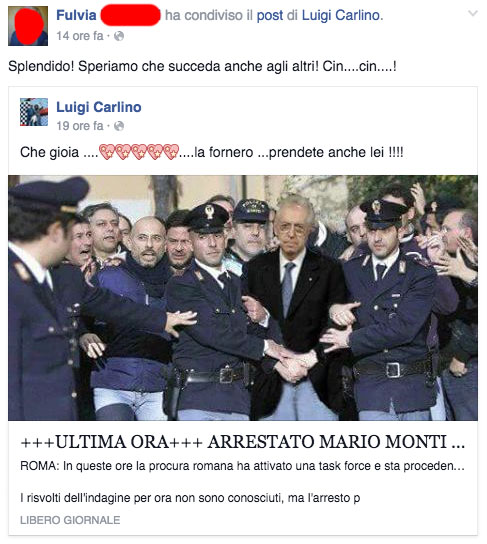Screen dimensions: 487x544
Task: Open headline "ULTIMA ORA ARRESTATO MARIO MONTI"
Action: pos(242,442)
